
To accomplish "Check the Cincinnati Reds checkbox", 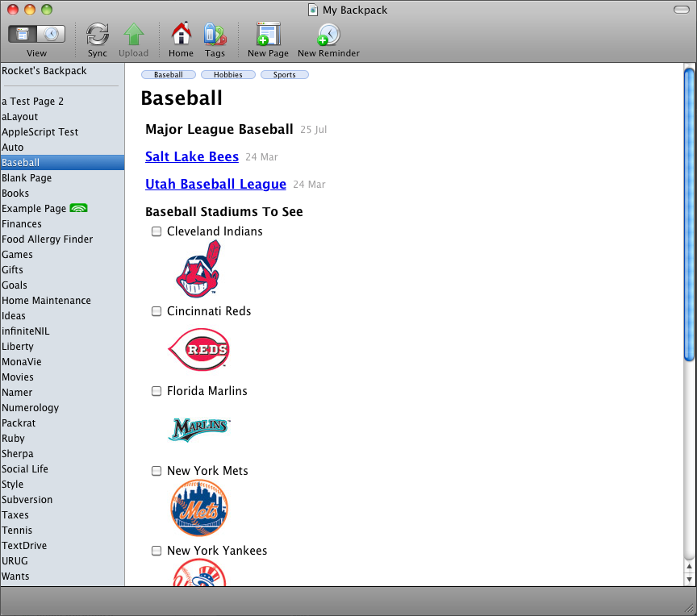I will point(157,311).
